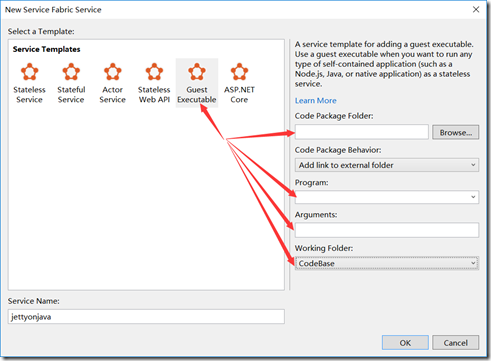Choose the ASP.NET Core template icon
The image size is (491, 361).
point(239,72)
